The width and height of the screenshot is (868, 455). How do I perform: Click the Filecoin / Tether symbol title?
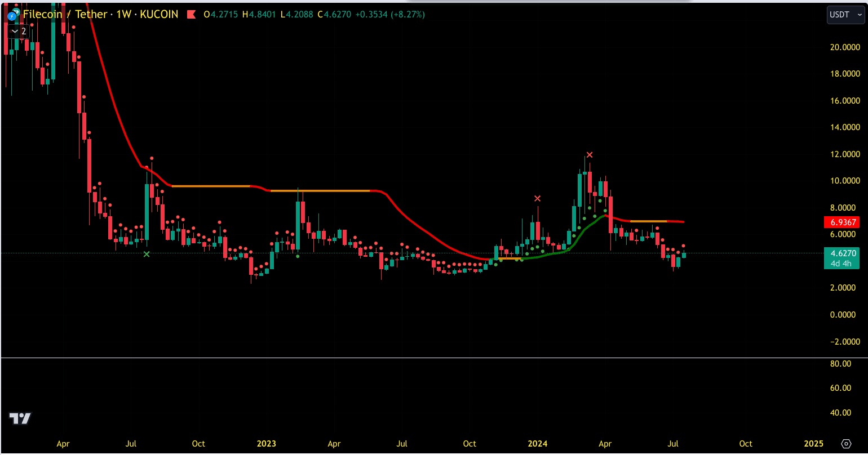65,14
